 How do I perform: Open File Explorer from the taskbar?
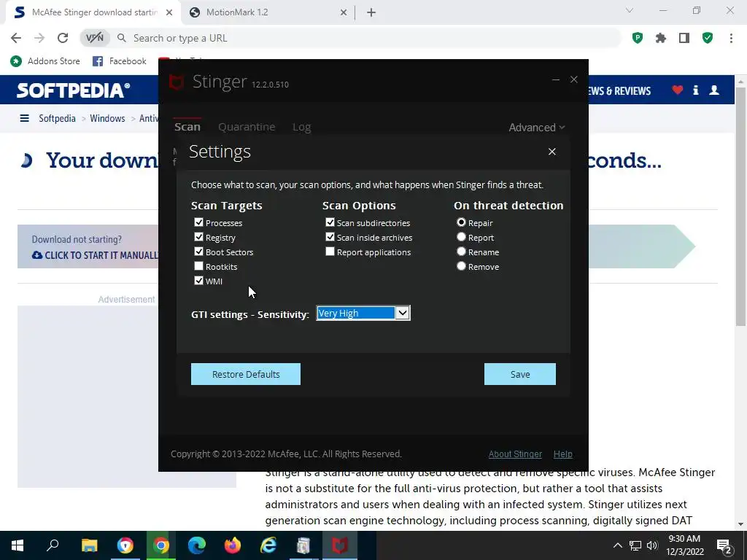(x=89, y=545)
